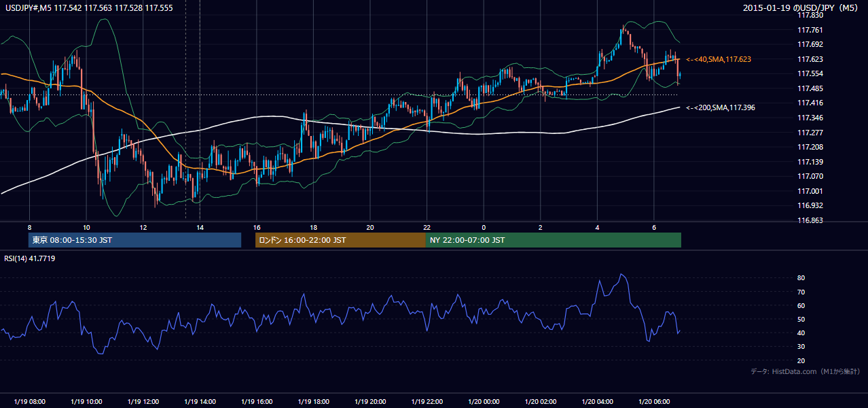Click the 1/20 00:00 date axis label
The height and width of the screenshot is (408, 868).
(483, 402)
